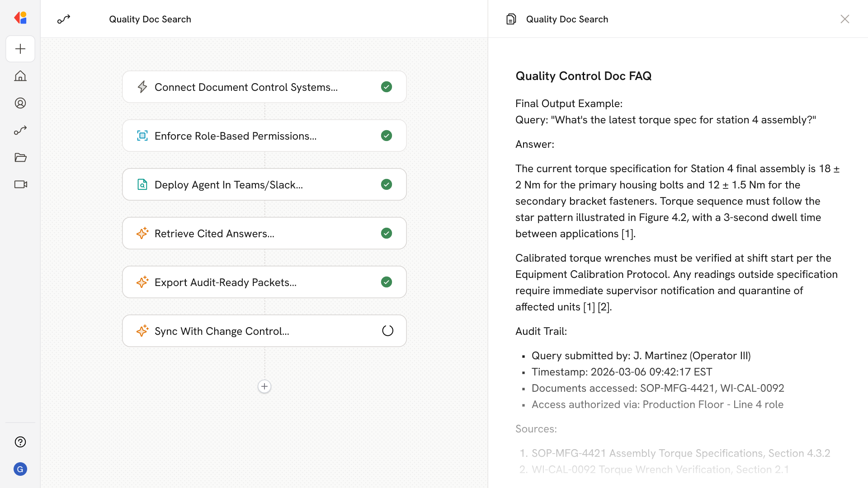
Task: Click loading spinner on Sync With Change Control
Action: 387,331
